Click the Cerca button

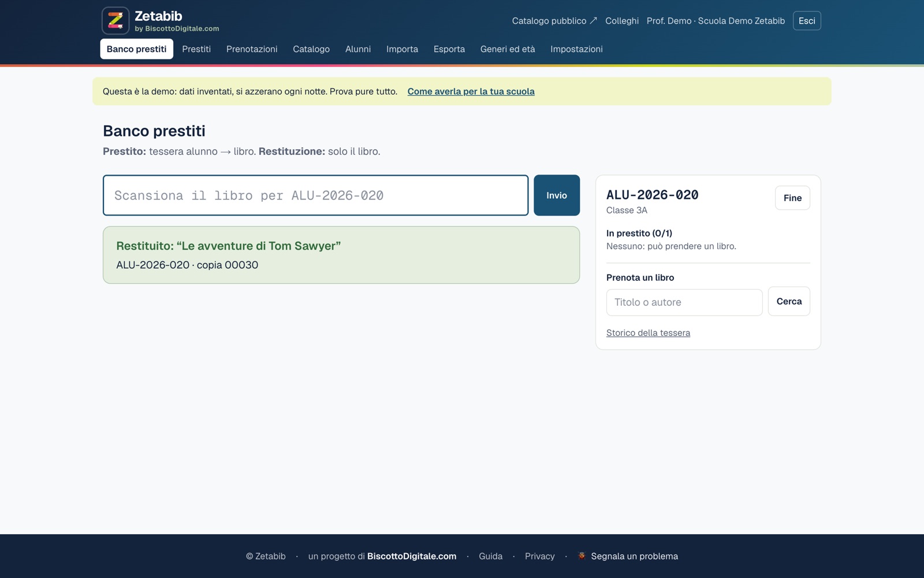click(x=789, y=301)
